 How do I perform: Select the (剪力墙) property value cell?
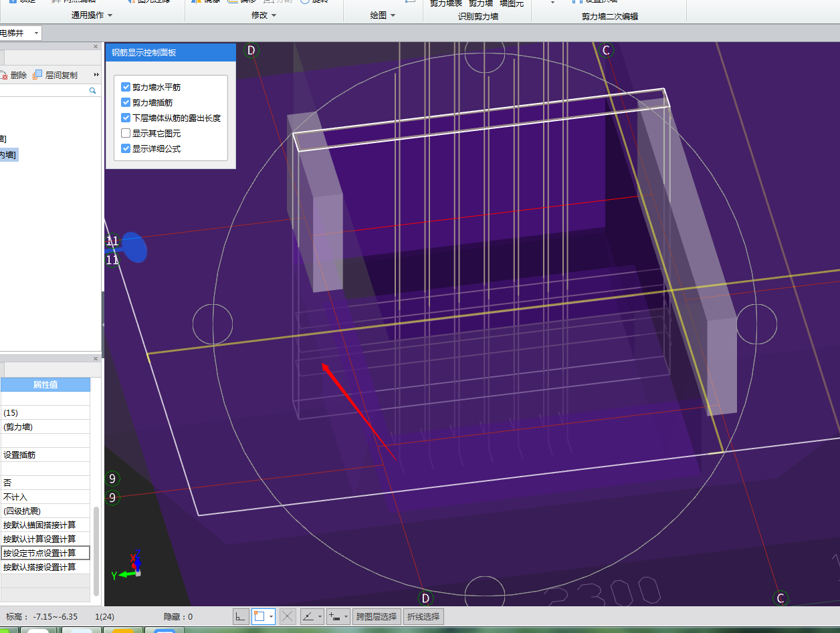click(x=45, y=426)
